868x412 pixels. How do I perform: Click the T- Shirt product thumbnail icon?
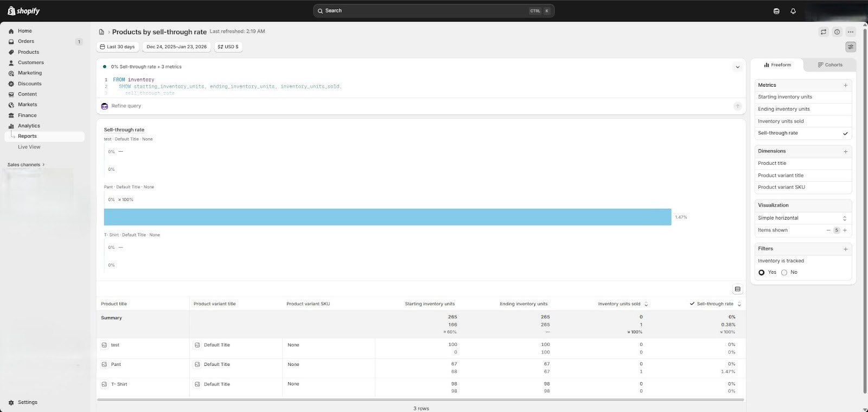[x=104, y=384]
